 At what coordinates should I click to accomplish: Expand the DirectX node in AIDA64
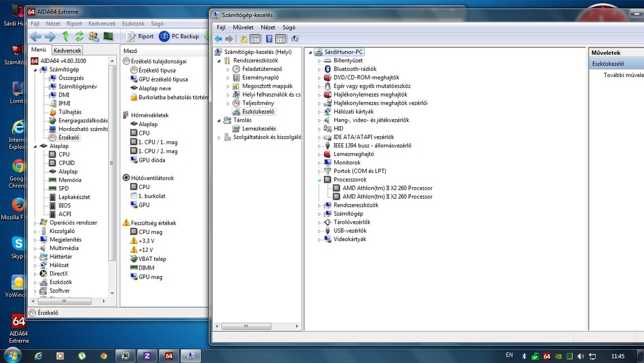point(36,274)
